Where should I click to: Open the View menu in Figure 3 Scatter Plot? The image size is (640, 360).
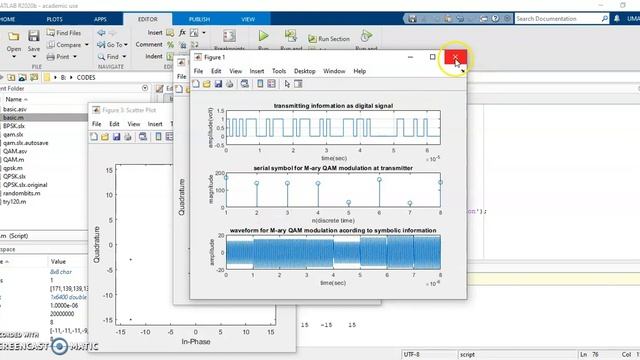point(133,124)
